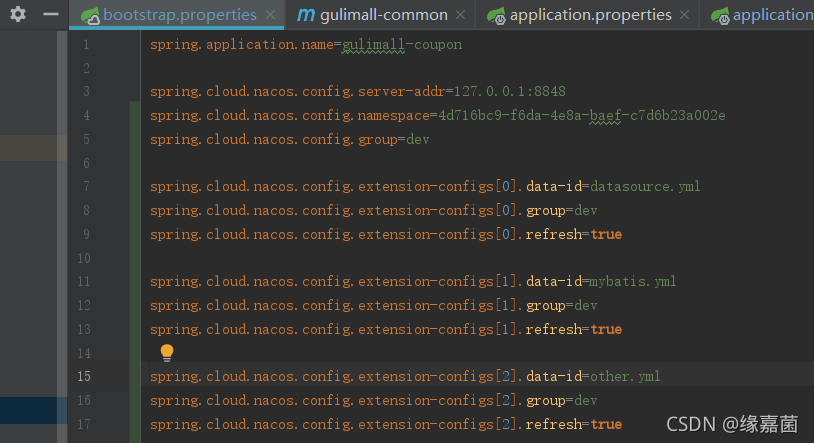Click the yellow lightbulb quick-fix icon
Image resolution: width=814 pixels, height=443 pixels.
click(167, 353)
